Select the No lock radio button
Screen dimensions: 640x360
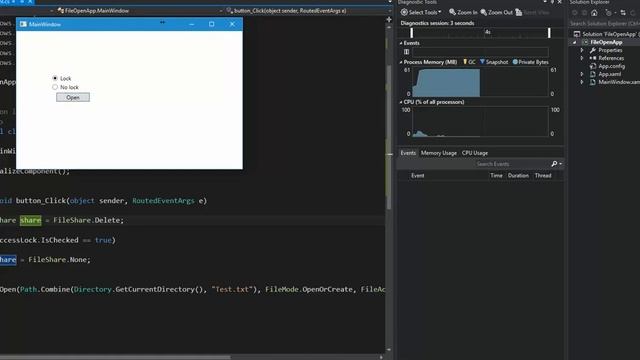pyautogui.click(x=55, y=87)
